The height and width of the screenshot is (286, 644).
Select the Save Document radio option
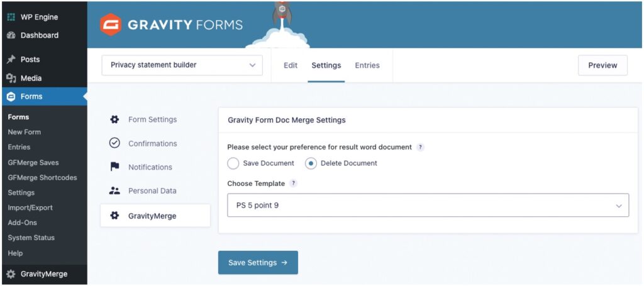coord(233,163)
